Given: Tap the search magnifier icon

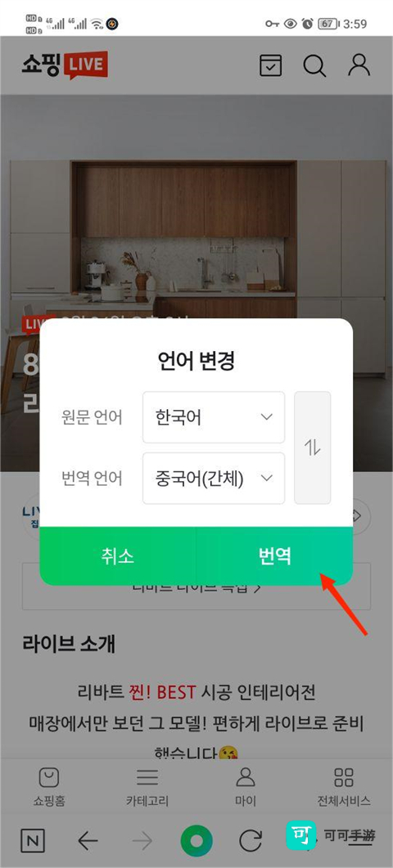Looking at the screenshot, I should 315,65.
